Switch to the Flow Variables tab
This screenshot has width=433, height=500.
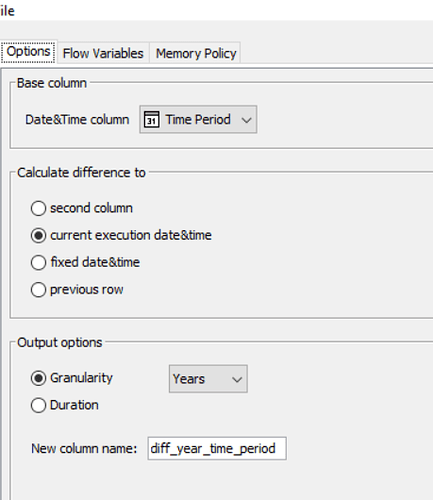tap(103, 53)
